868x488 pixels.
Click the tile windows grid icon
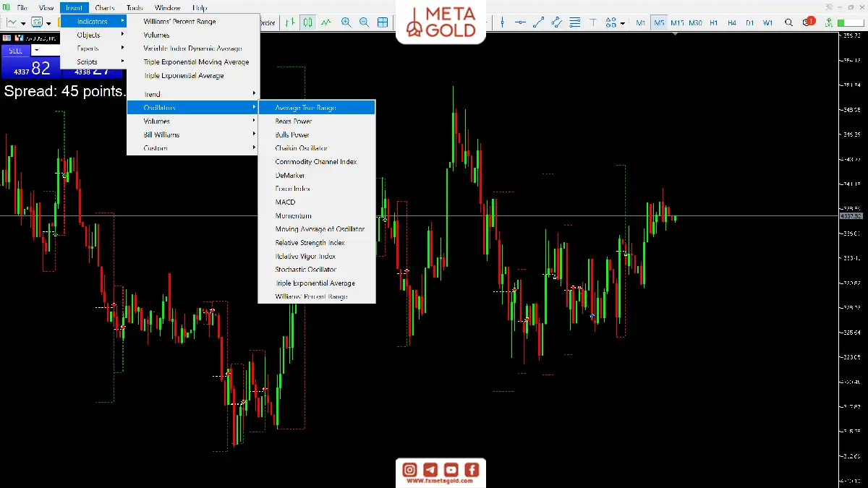383,22
